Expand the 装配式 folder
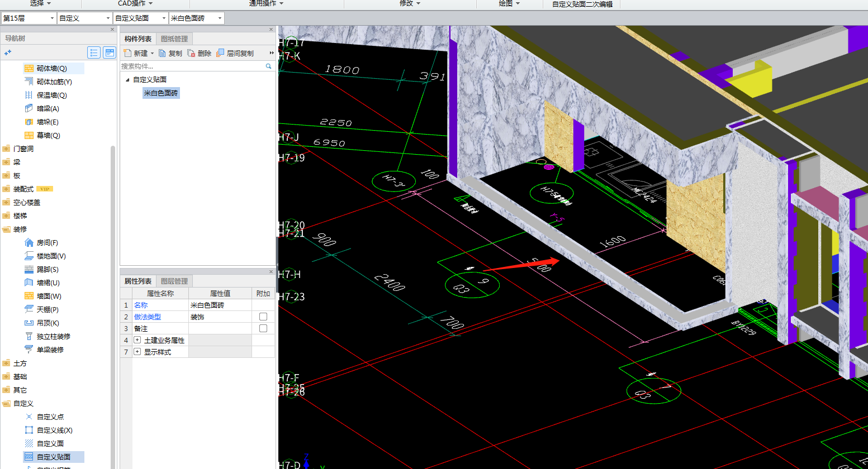This screenshot has width=868, height=469. tap(6, 189)
